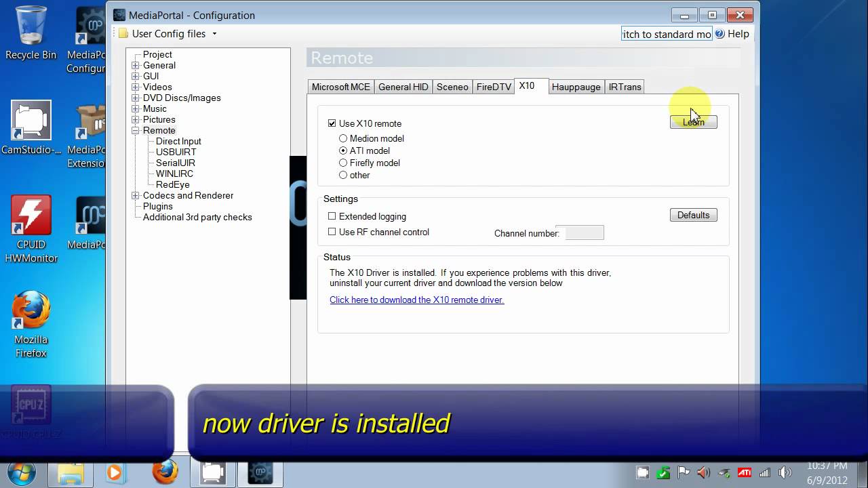The height and width of the screenshot is (488, 868).
Task: Select USBUIRT tree item
Action: (x=176, y=152)
